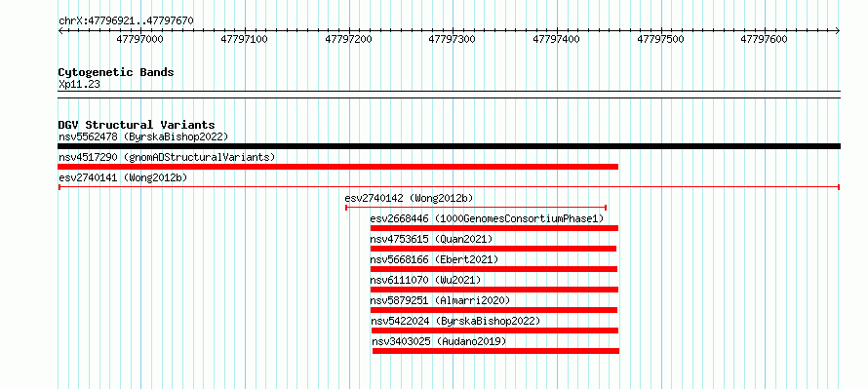Click ruler position 47797600
Image resolution: width=868 pixels, height=389 pixels.
[764, 39]
